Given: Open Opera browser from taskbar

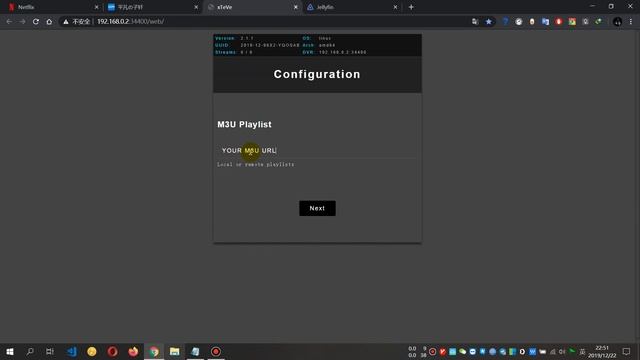Looking at the screenshot, I should coord(113,351).
